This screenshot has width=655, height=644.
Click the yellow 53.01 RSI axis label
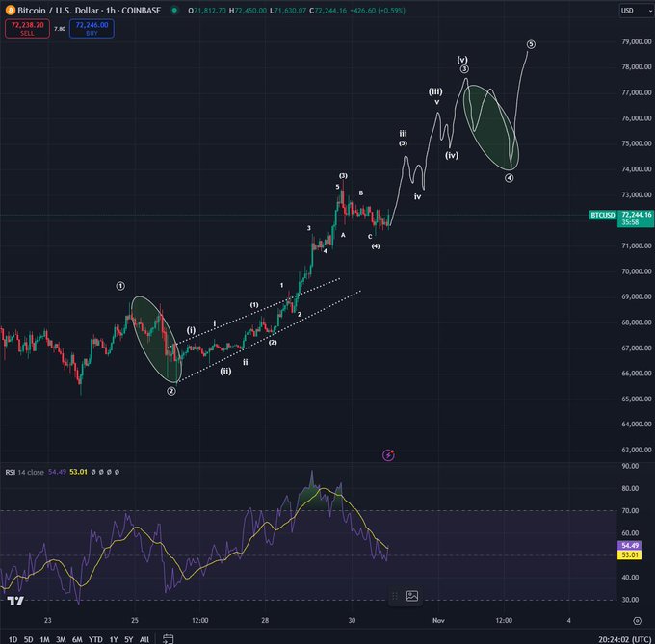(629, 554)
